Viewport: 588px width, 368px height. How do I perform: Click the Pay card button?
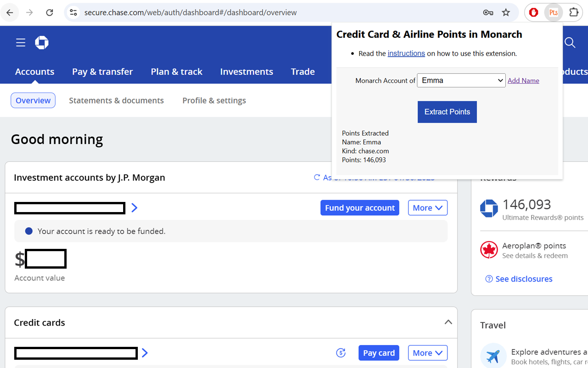(379, 353)
